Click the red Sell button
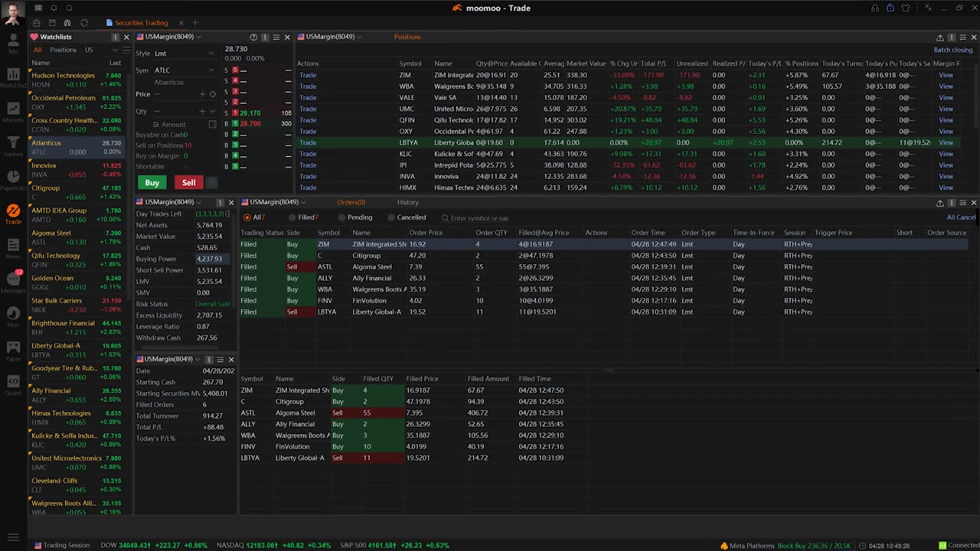Screen dimensions: 980x551 [188, 182]
